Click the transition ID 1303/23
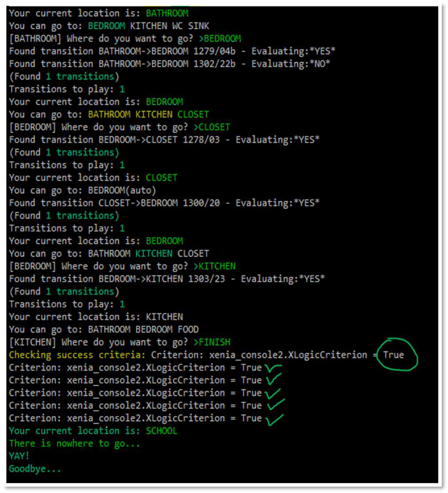This screenshot has height=493, width=448. click(x=206, y=279)
